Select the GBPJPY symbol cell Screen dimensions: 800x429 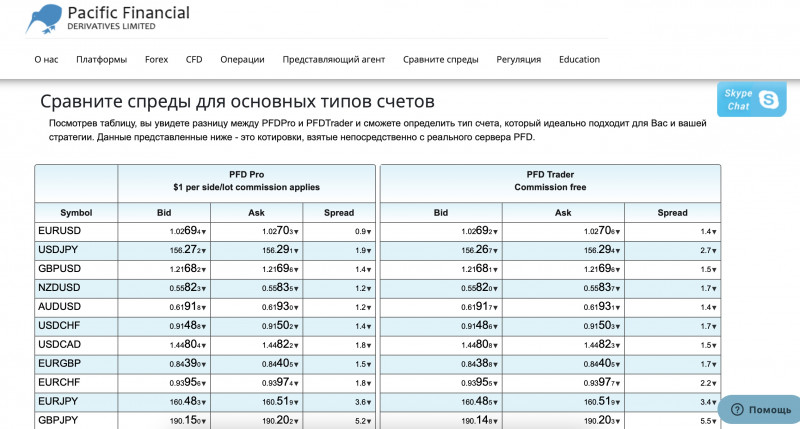[x=76, y=420]
